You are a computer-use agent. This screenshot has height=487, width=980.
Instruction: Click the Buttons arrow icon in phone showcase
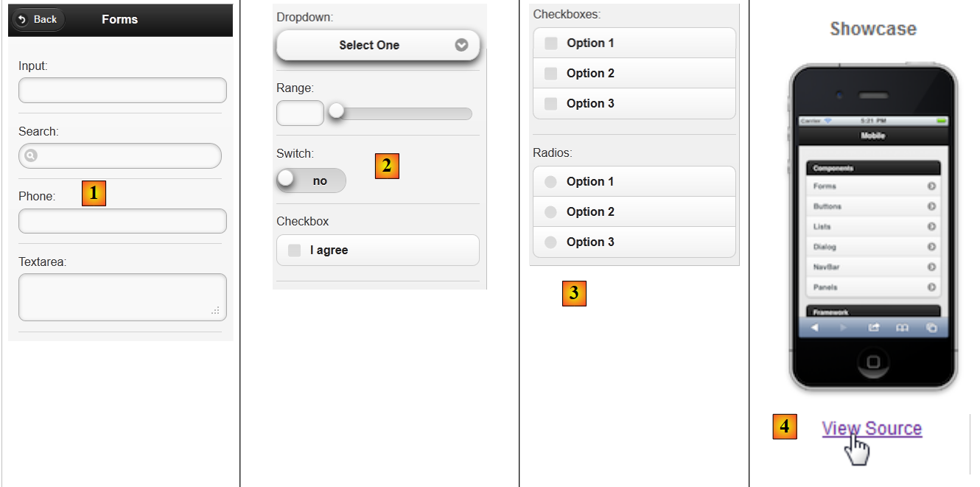tap(931, 206)
